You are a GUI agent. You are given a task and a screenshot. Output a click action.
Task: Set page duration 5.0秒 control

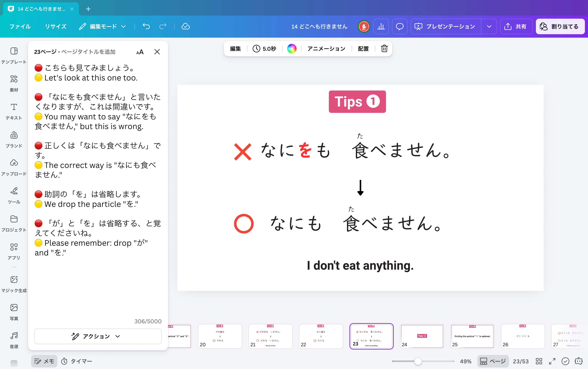[264, 49]
